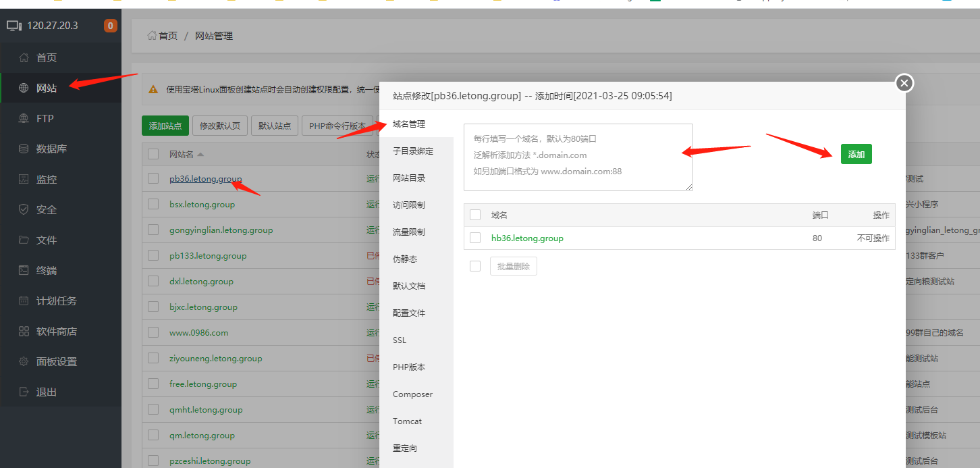The height and width of the screenshot is (468, 980).
Task: Tick the select-all checkbox in website list header
Action: [x=153, y=154]
